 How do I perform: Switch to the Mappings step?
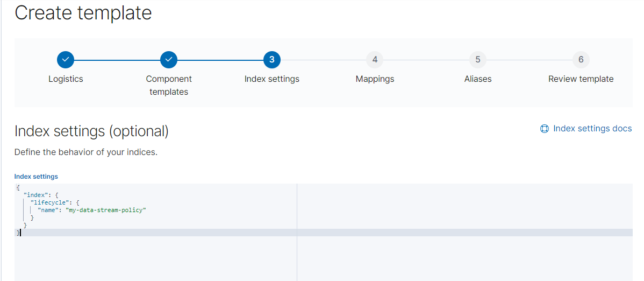[x=375, y=79]
